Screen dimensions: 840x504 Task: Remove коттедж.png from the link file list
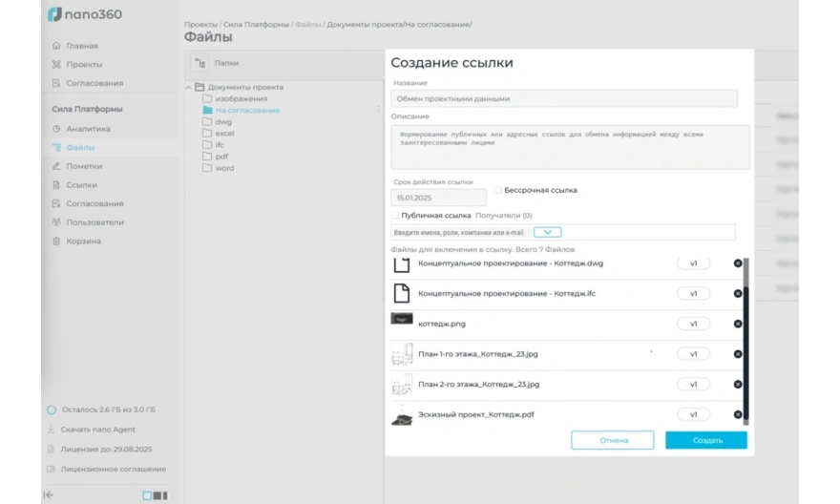pyautogui.click(x=738, y=324)
